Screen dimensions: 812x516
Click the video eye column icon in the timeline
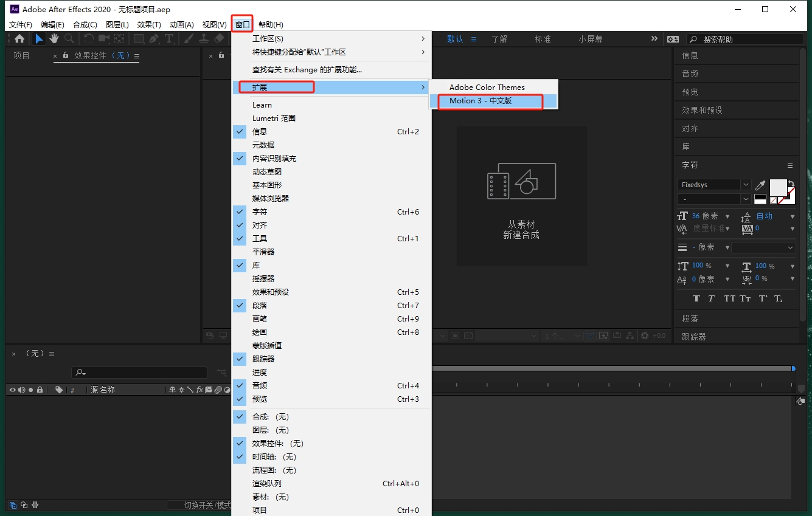(x=12, y=390)
